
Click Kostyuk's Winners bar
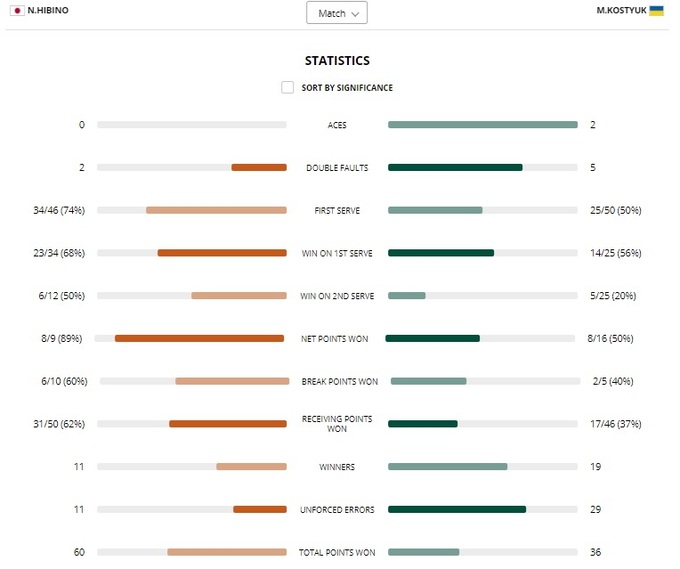tap(447, 467)
